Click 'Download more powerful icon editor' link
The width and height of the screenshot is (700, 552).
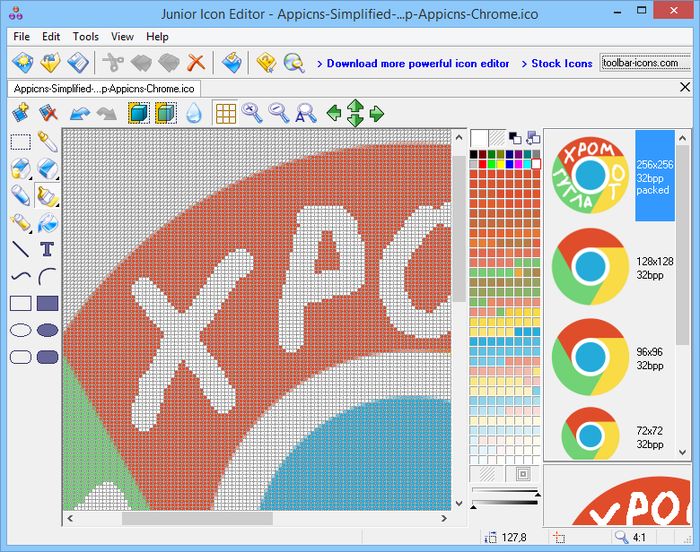418,63
